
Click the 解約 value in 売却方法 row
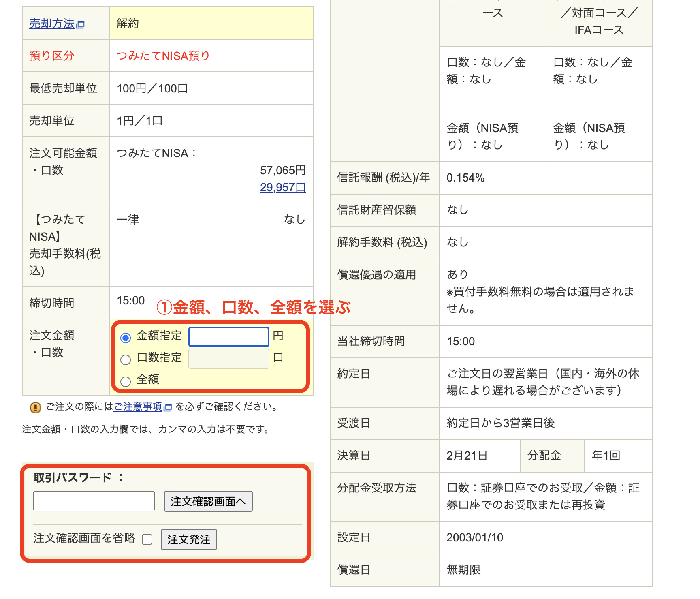pos(128,24)
